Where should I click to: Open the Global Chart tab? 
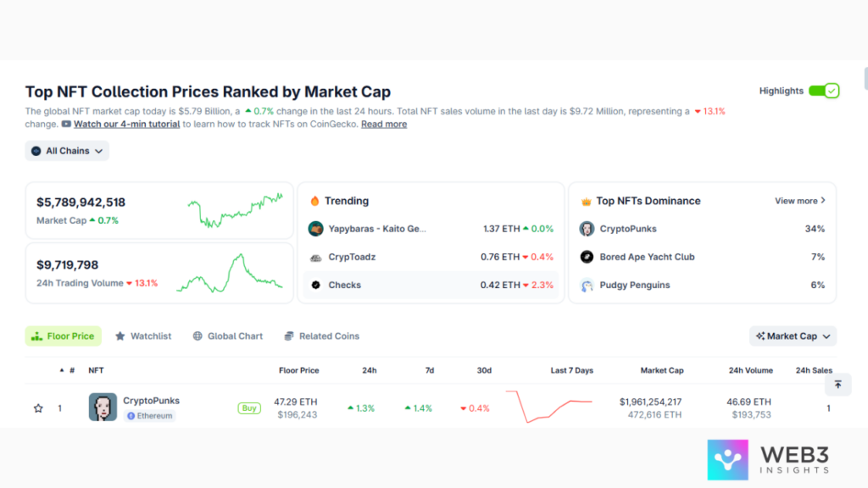(227, 336)
